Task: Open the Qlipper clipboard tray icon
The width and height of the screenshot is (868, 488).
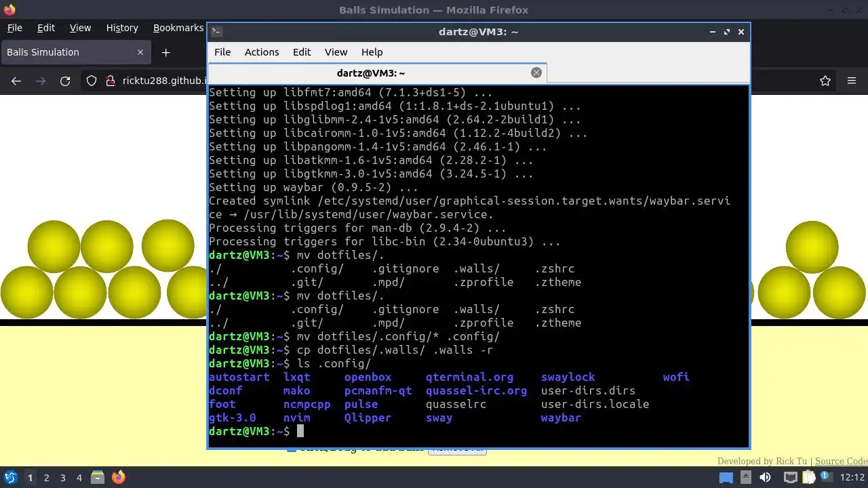Action: pyautogui.click(x=808, y=477)
